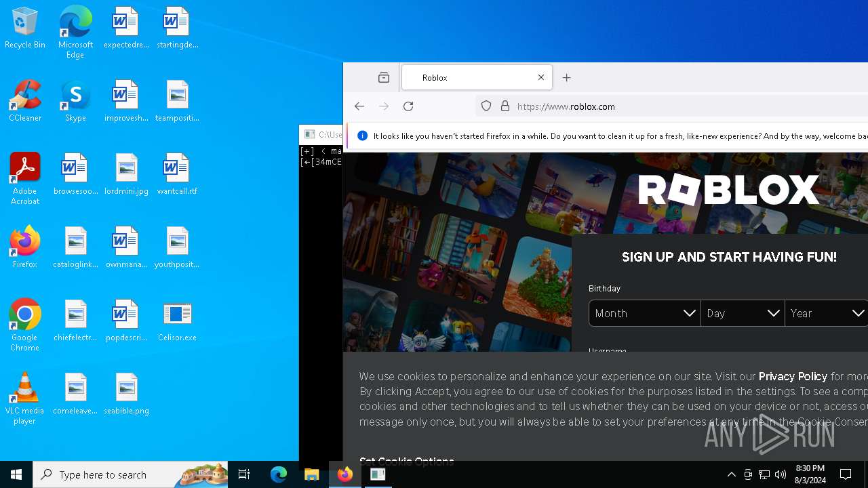Switch to console app via taskbar

[x=378, y=474]
